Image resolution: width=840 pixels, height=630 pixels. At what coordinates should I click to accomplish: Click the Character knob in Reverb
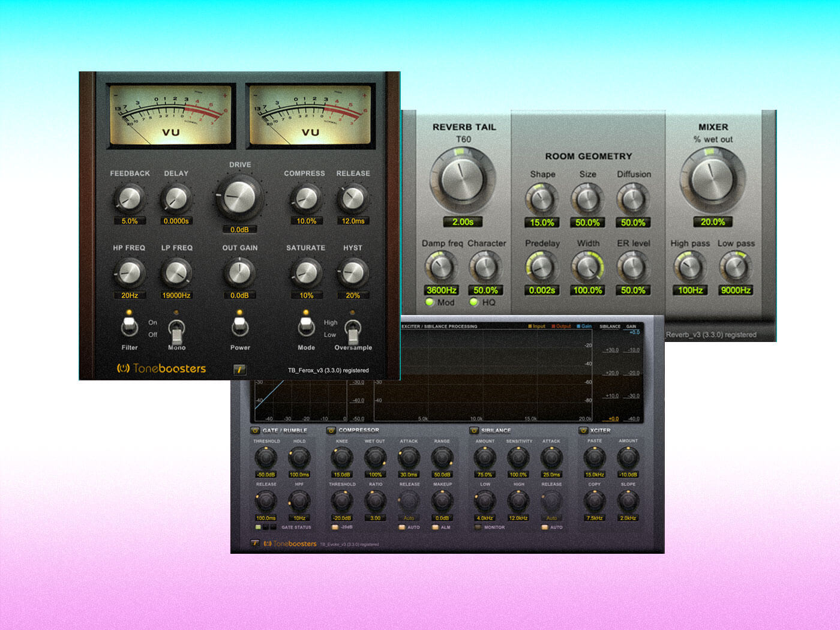[x=485, y=267]
